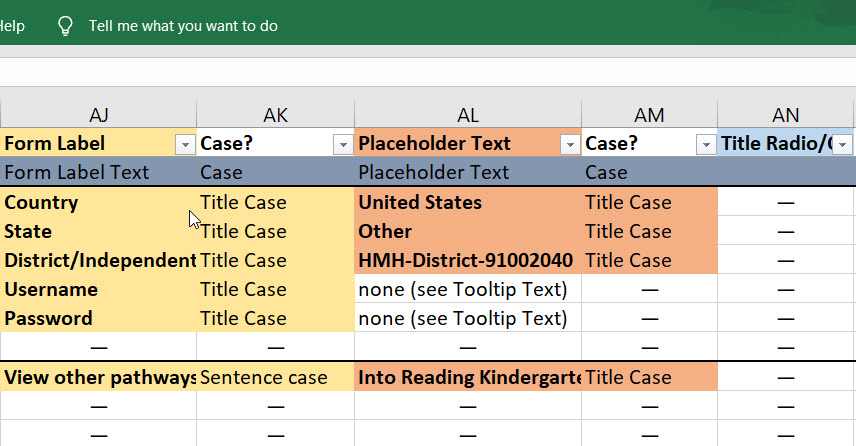Expand the Title Radio column filter arrow
Screen dimensions: 856x446
(843, 145)
